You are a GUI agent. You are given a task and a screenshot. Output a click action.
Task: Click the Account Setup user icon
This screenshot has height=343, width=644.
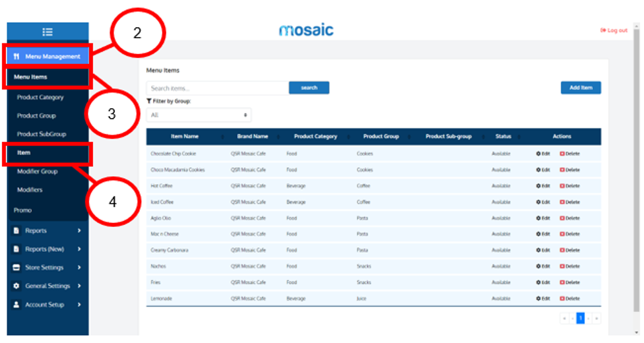coord(16,305)
